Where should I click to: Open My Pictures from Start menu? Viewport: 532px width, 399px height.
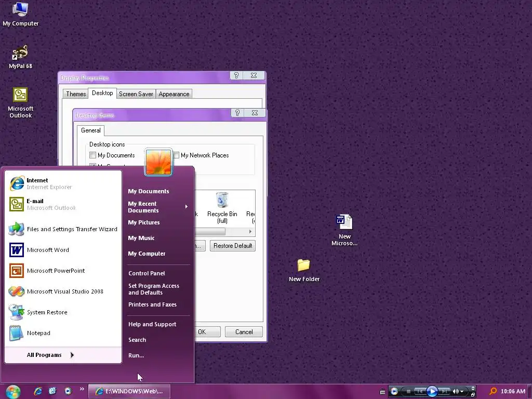point(144,222)
